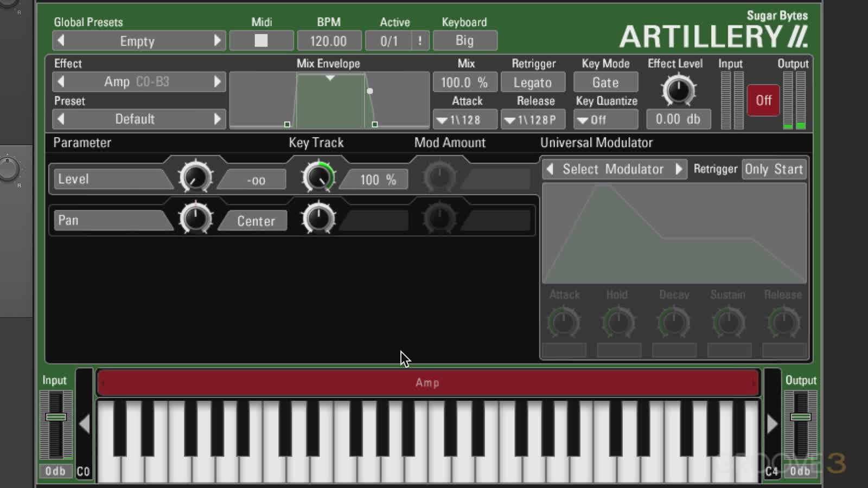Click Mix Envelope left square handle
The image size is (868, 488).
287,125
